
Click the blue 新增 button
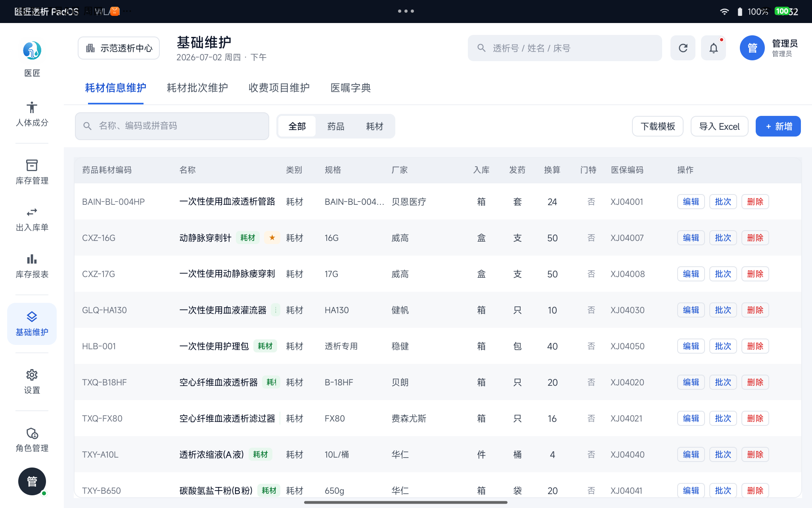pos(778,126)
